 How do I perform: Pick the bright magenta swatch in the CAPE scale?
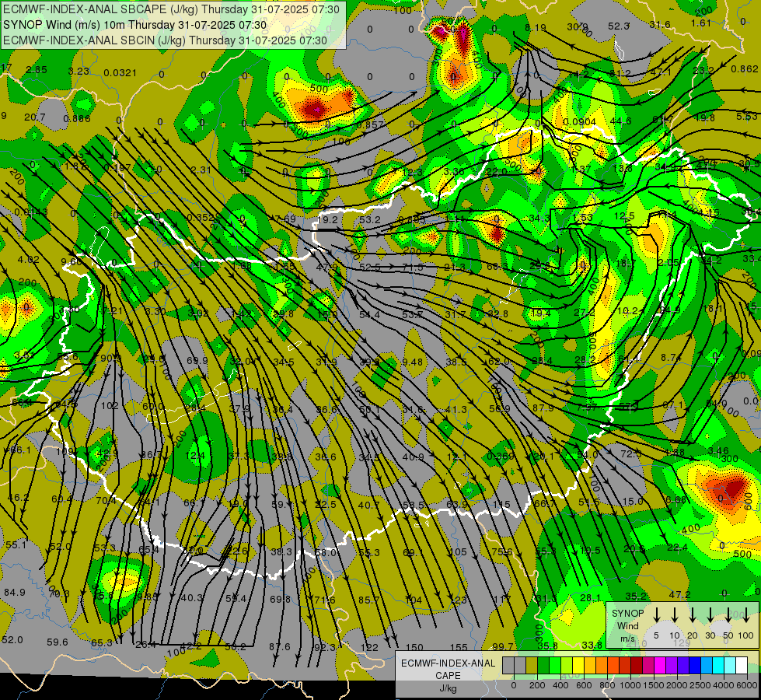[660, 666]
